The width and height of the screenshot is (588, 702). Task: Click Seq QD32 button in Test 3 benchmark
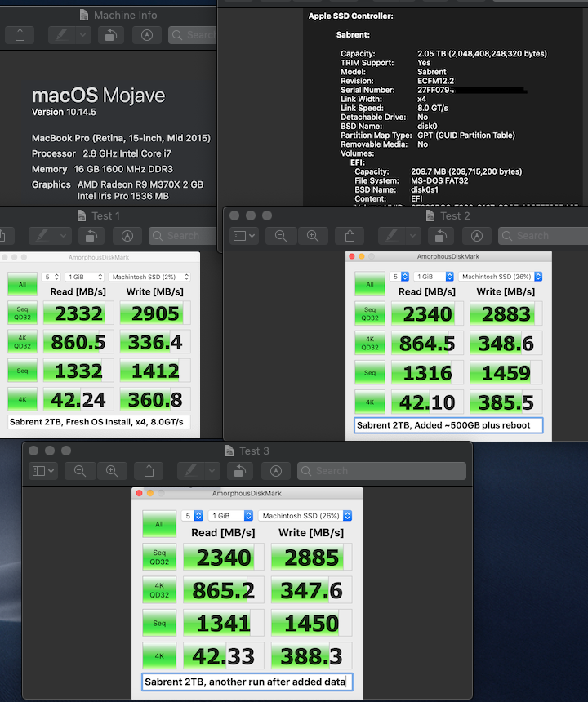coord(159,557)
